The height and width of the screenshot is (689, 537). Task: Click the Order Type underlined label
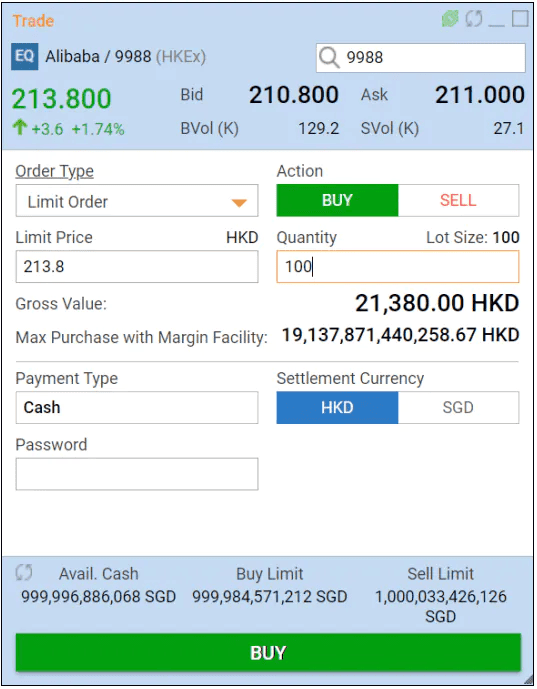(54, 171)
